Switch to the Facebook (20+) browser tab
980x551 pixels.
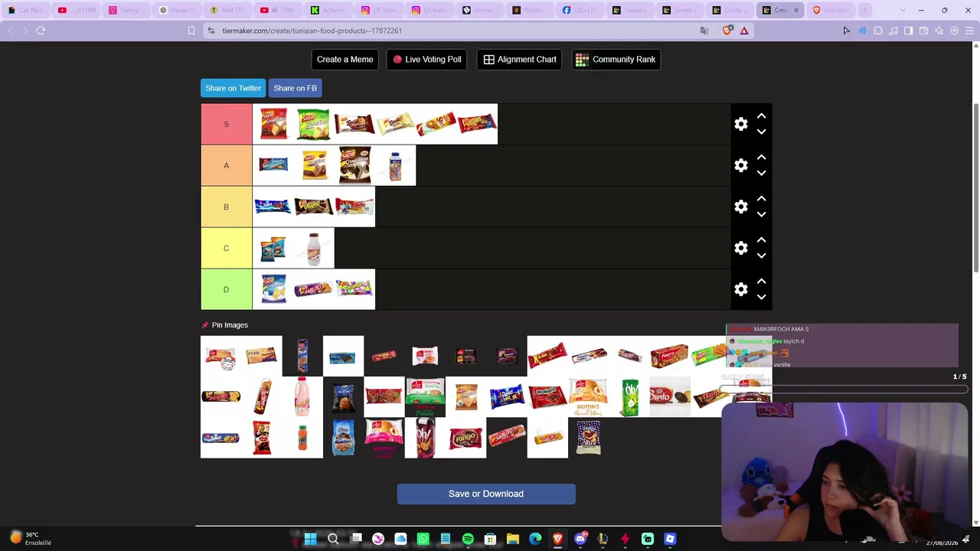580,10
